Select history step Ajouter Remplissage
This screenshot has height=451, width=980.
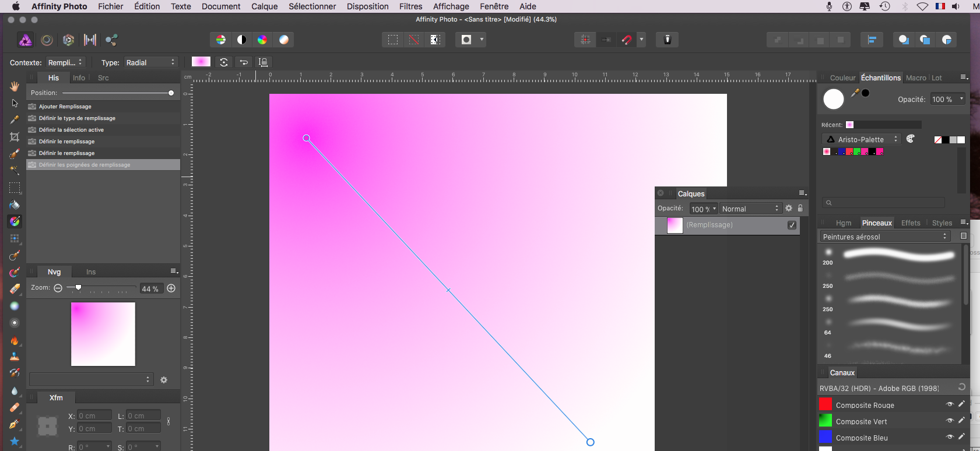(103, 107)
